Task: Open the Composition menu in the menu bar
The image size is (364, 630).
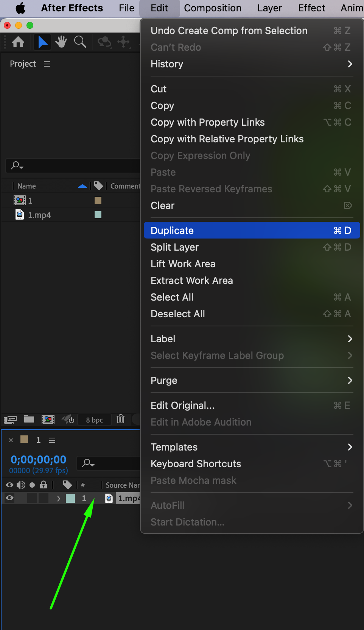Action: (x=212, y=8)
